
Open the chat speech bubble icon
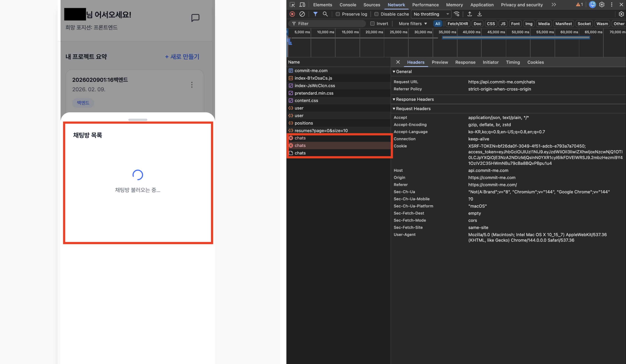tap(195, 18)
